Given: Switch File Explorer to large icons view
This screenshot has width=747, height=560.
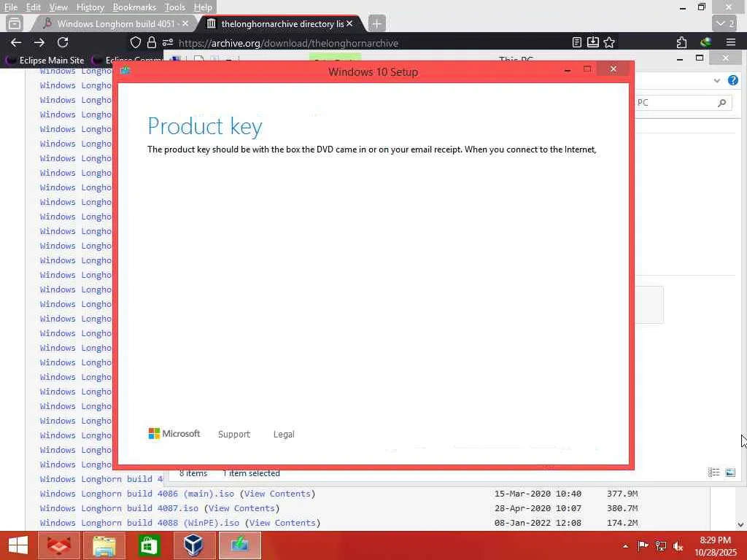Looking at the screenshot, I should coord(729,472).
